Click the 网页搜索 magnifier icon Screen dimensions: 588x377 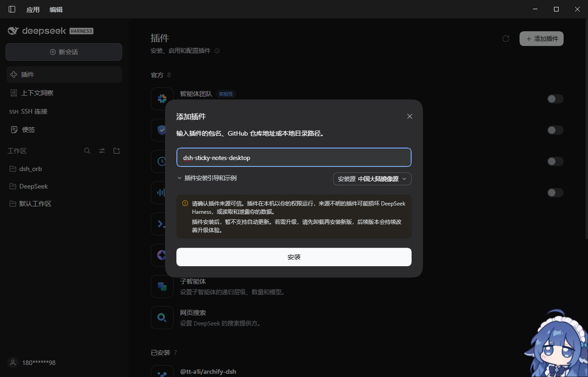(162, 318)
